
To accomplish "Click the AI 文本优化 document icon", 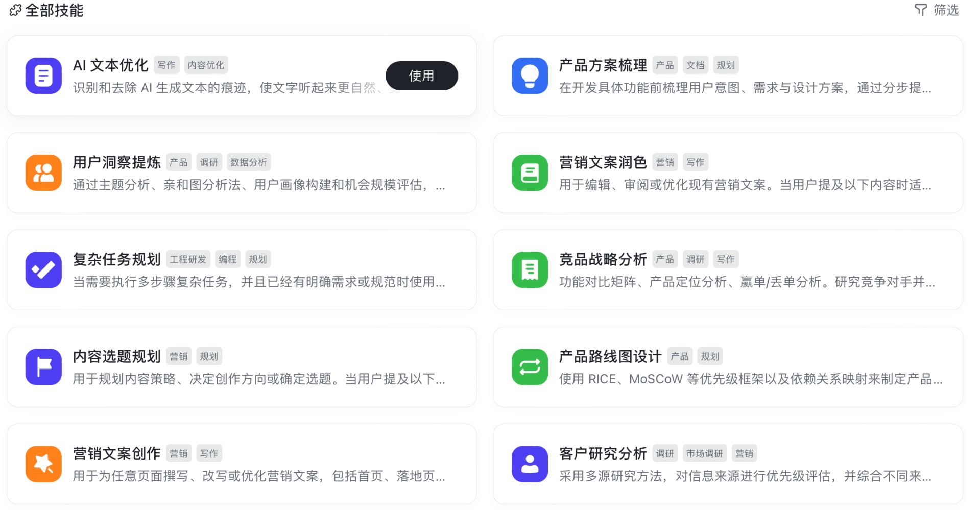I will pos(43,76).
